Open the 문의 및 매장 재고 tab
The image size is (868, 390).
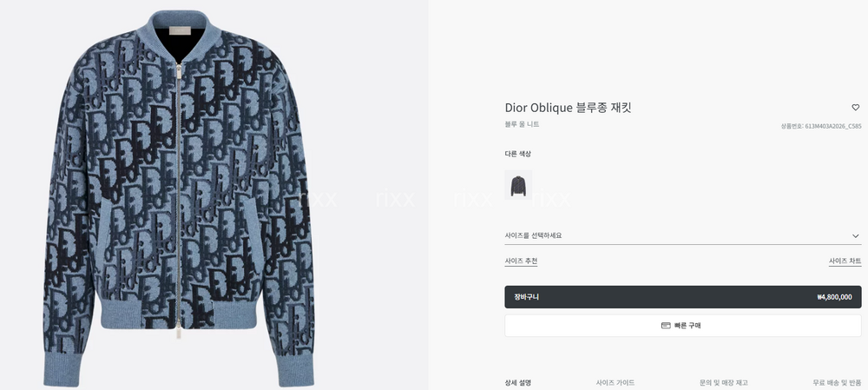pos(724,383)
